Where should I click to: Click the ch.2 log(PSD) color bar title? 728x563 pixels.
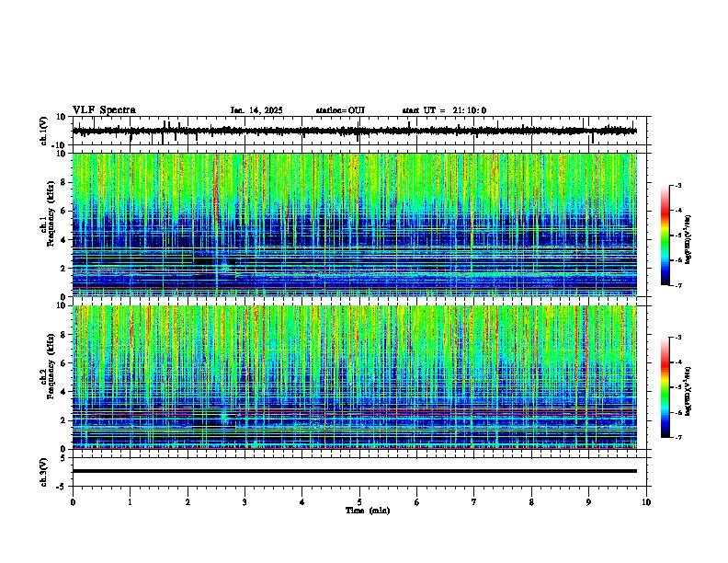pos(688,391)
